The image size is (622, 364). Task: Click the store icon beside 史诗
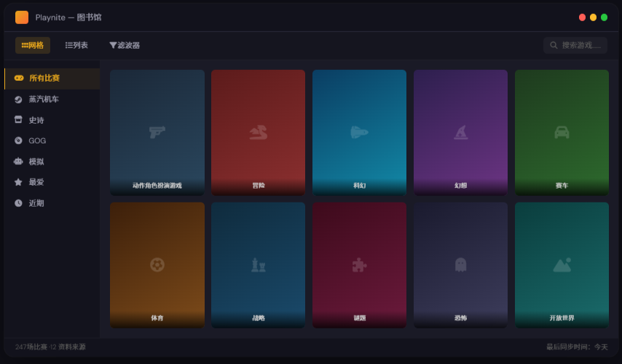point(18,119)
